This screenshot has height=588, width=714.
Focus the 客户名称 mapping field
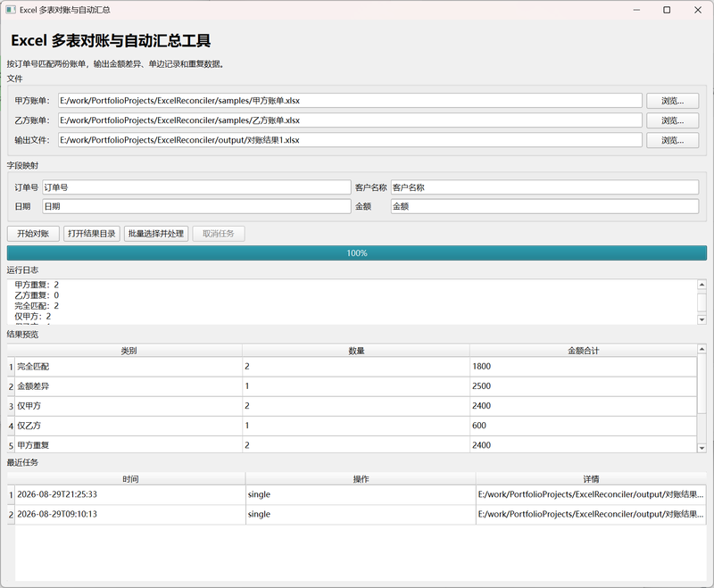544,187
